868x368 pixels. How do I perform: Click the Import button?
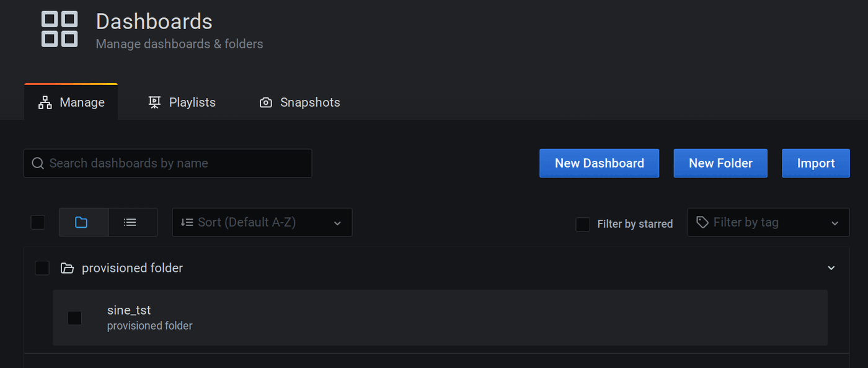coord(815,163)
